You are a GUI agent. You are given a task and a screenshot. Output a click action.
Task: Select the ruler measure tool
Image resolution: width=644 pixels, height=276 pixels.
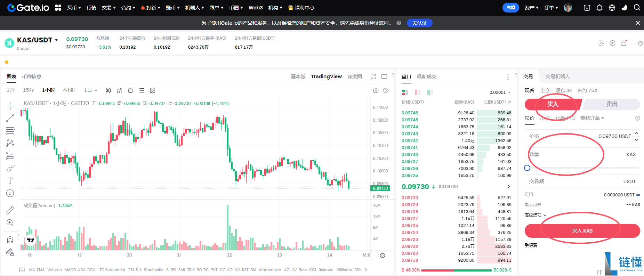[x=10, y=210]
